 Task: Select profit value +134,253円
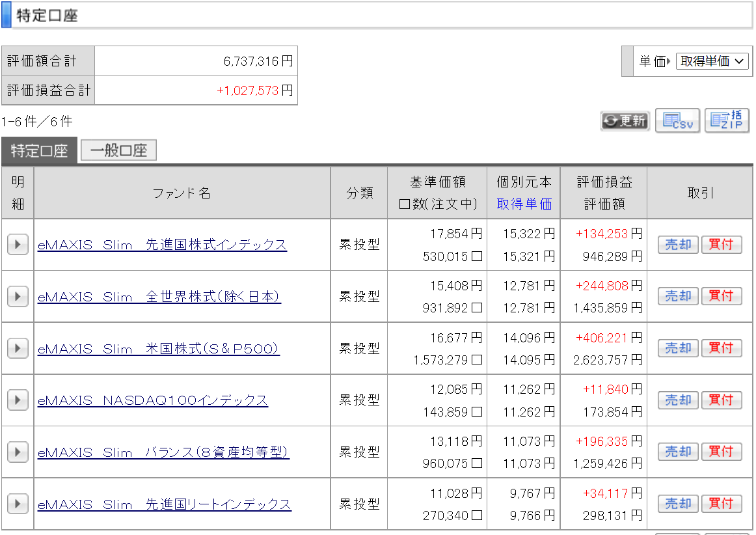point(609,234)
